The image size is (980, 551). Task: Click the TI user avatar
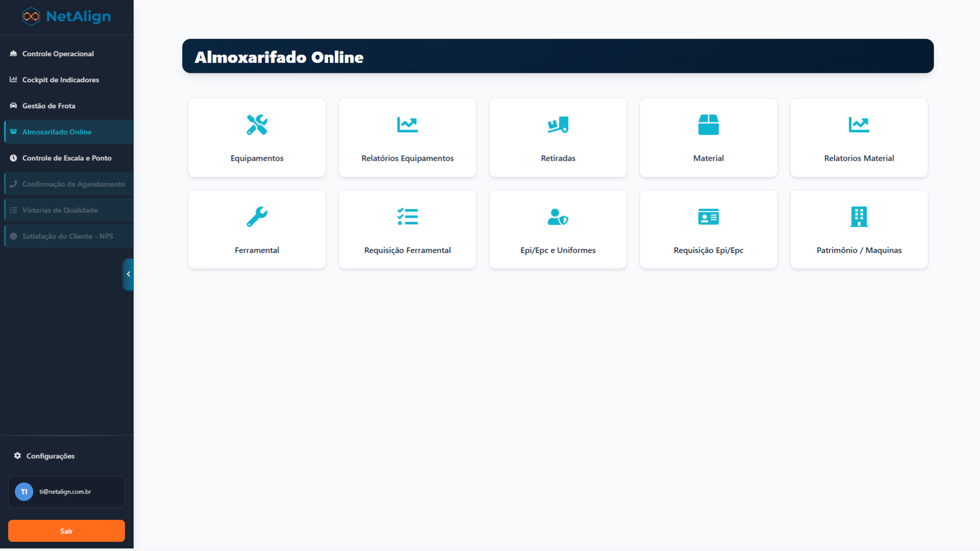coord(24,492)
